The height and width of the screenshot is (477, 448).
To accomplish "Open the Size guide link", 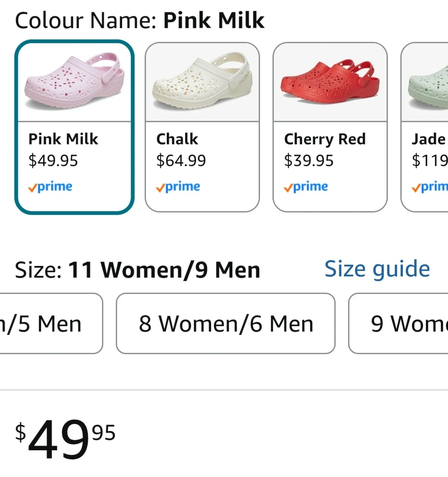I will [377, 269].
